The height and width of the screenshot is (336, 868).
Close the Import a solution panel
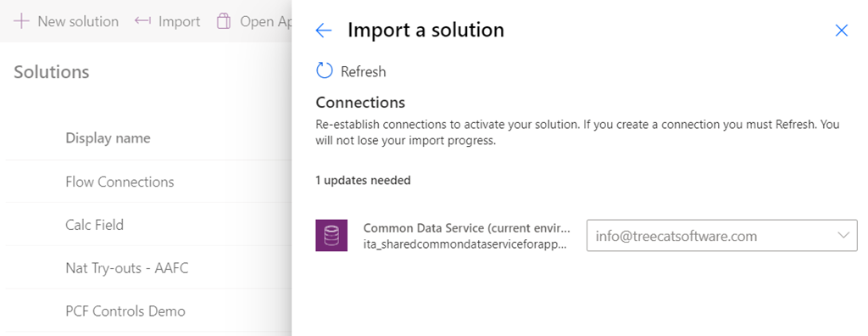point(842,31)
